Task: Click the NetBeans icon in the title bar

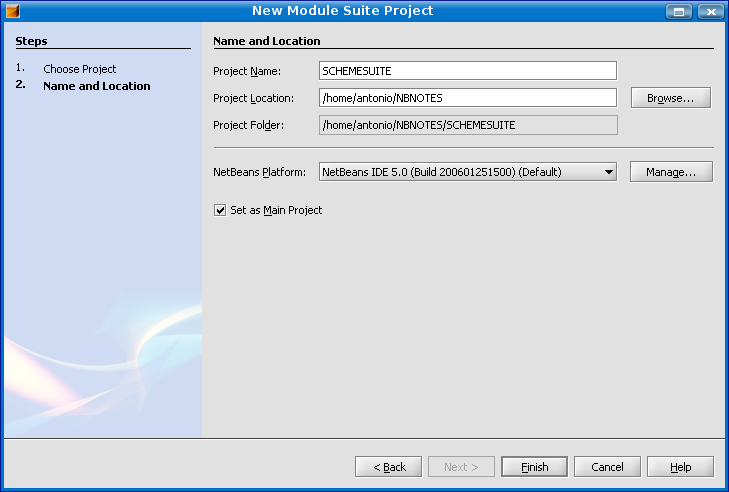Action: click(x=13, y=11)
